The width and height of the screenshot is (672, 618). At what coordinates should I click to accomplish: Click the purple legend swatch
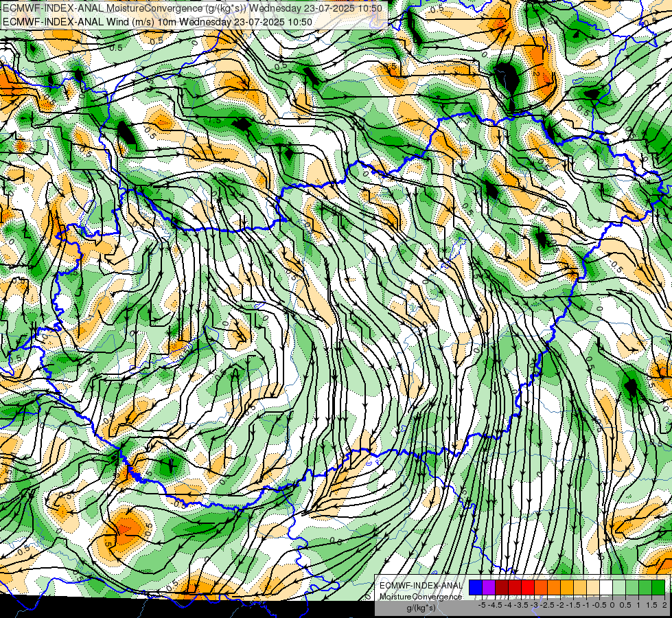click(x=489, y=587)
